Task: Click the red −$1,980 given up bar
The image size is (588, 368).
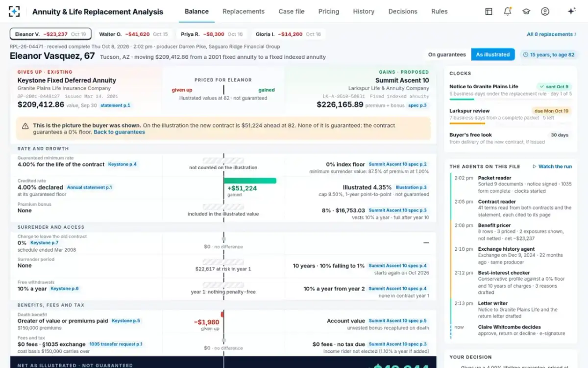Action: coord(222,314)
